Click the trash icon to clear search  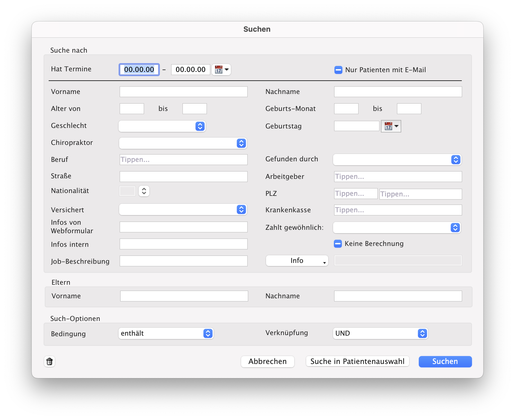(50, 361)
